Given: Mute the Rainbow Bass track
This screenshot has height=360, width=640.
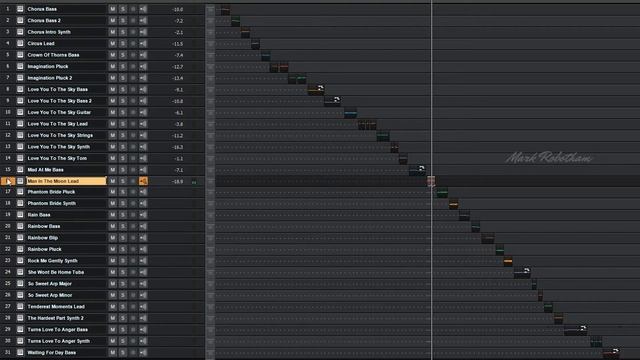Looking at the screenshot, I should click(x=112, y=226).
